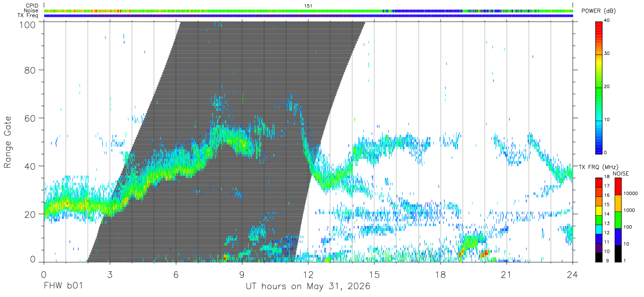Click the Range Gate axis title
The width and height of the screenshot is (644, 297).
[x=8, y=142]
